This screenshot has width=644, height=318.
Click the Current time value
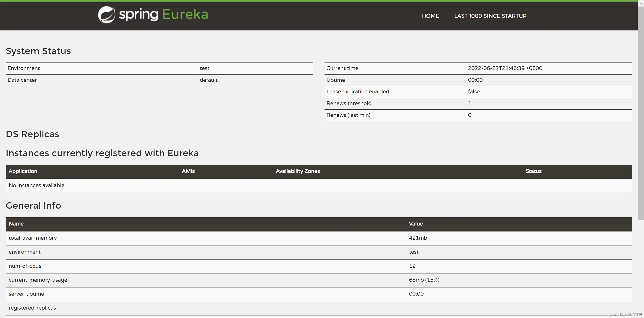click(x=505, y=68)
